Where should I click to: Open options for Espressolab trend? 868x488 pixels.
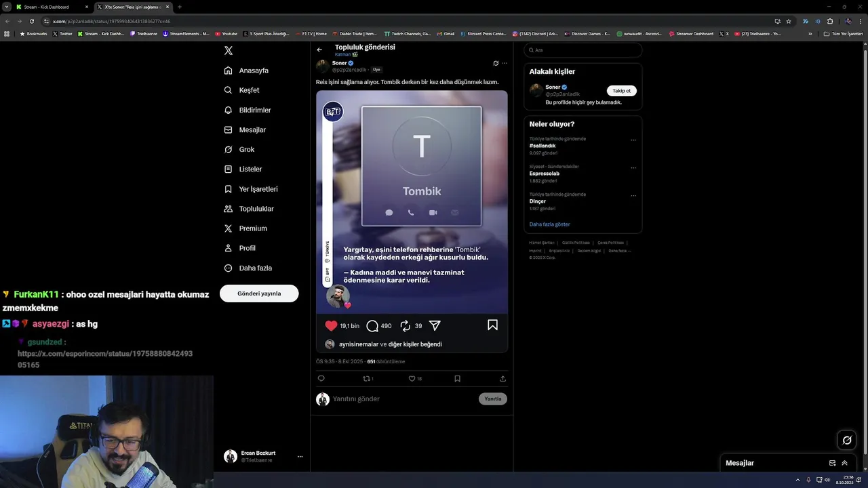[633, 168]
